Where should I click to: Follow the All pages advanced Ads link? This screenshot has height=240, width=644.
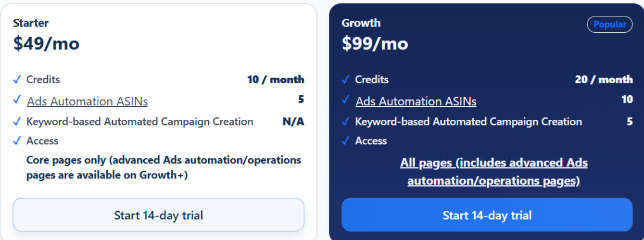tap(493, 172)
